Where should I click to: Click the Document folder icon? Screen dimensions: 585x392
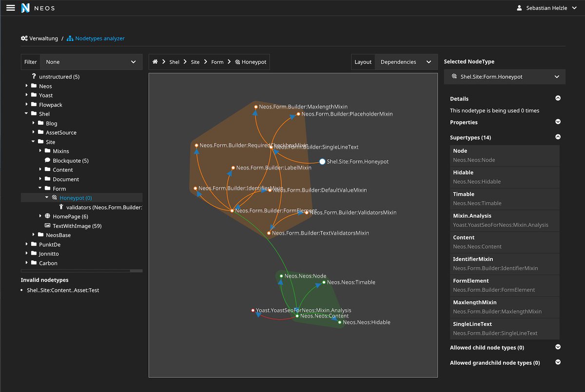[x=47, y=179]
